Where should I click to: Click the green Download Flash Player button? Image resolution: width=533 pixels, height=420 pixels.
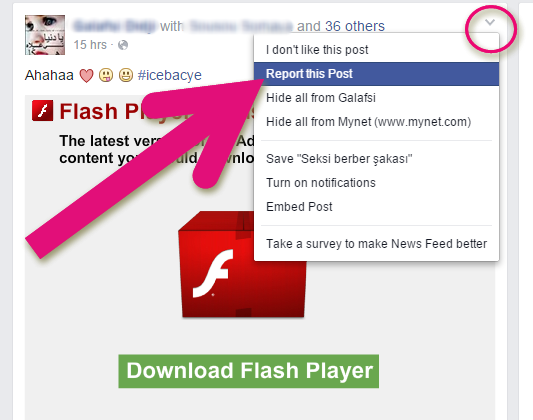[x=248, y=371]
